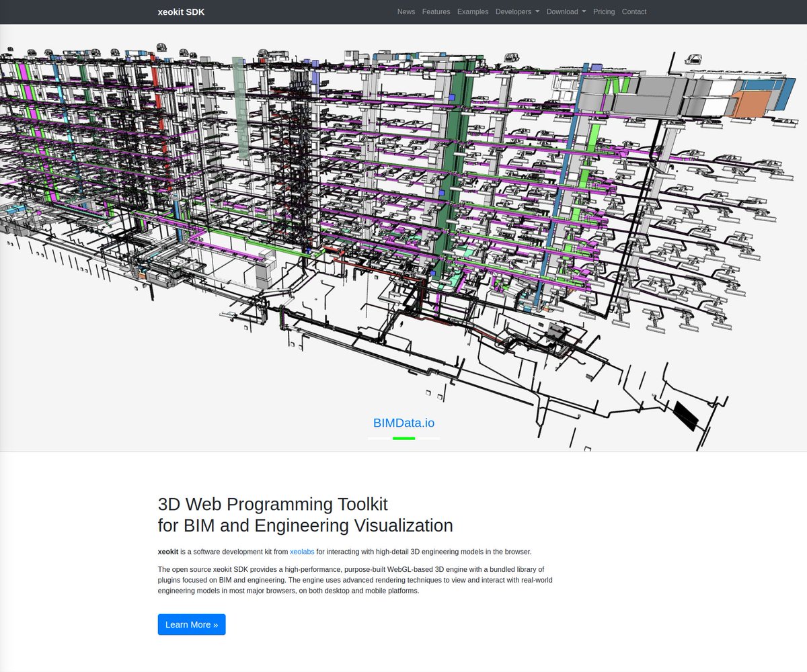Open the Examples nav item
This screenshot has width=807, height=672.
click(473, 11)
